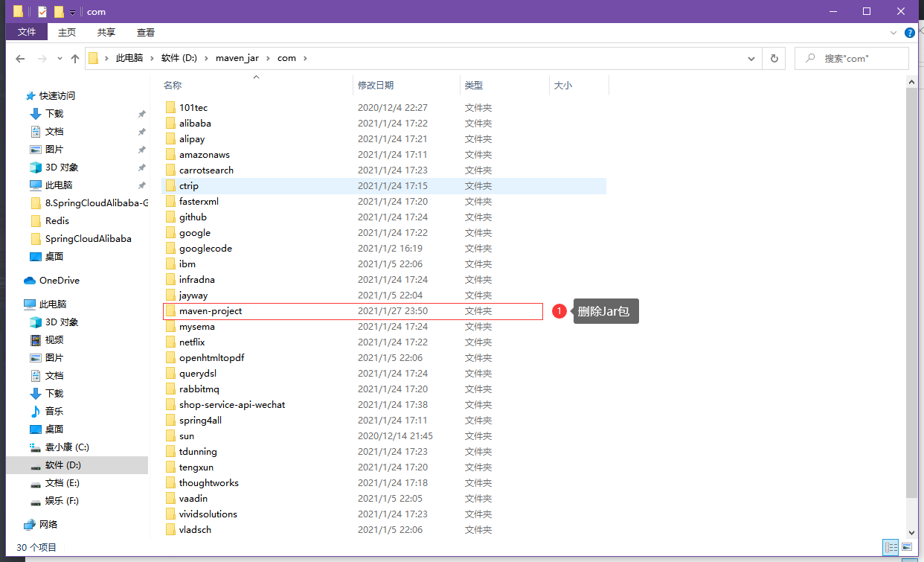The height and width of the screenshot is (562, 924).
Task: Open recent locations dropdown arrow
Action: [x=60, y=59]
